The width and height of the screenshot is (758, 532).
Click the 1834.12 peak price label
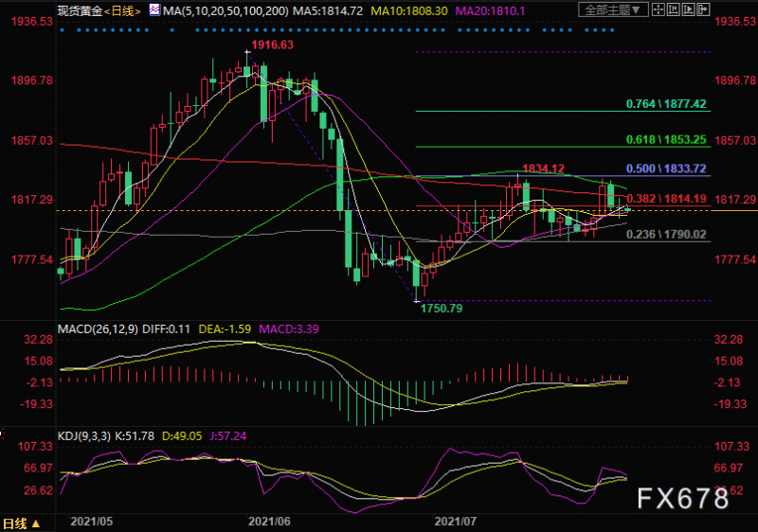pyautogui.click(x=543, y=168)
